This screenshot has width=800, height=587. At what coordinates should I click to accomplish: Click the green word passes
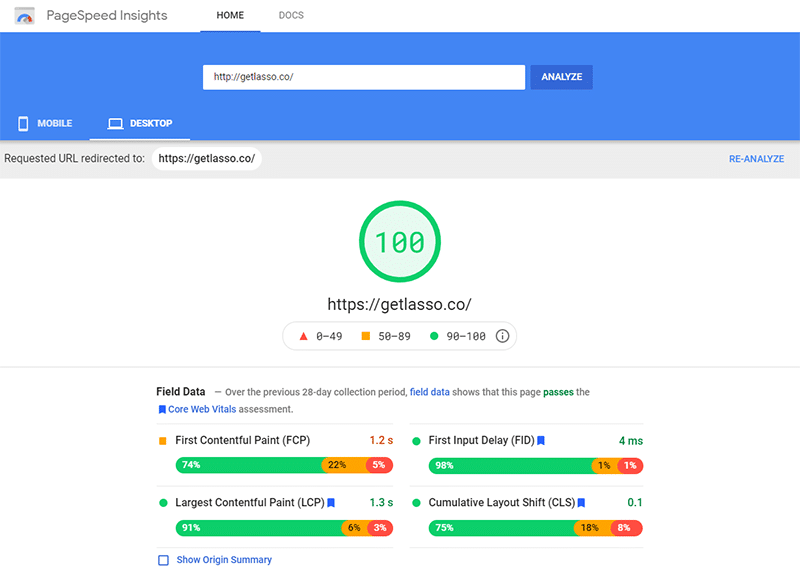(558, 392)
